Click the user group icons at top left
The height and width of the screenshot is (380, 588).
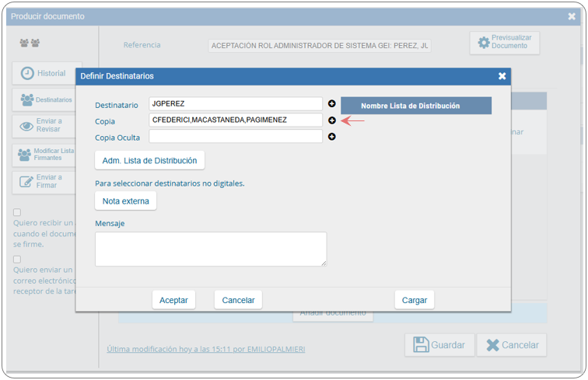coord(30,43)
